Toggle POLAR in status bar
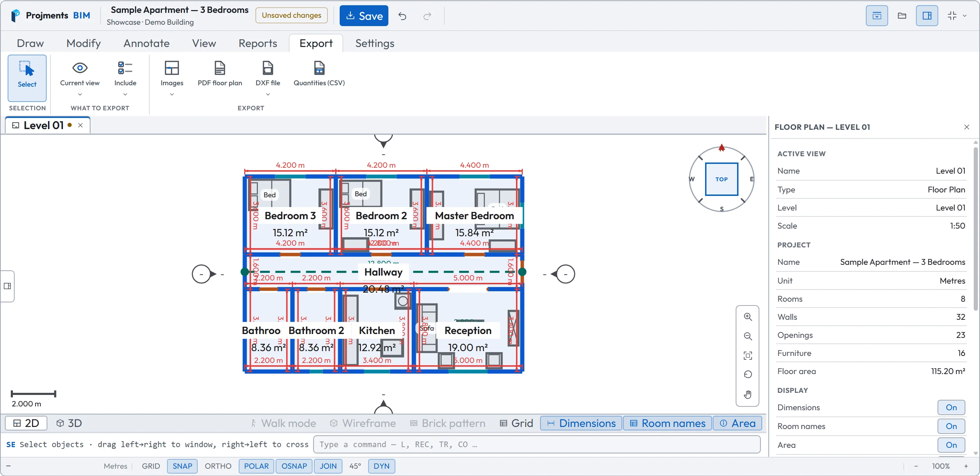980x476 pixels. pos(256,466)
